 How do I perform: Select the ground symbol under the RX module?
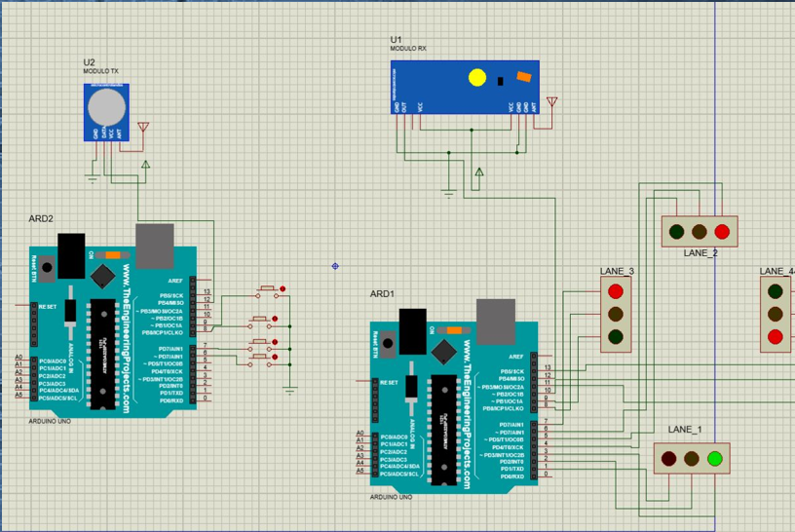click(x=448, y=192)
